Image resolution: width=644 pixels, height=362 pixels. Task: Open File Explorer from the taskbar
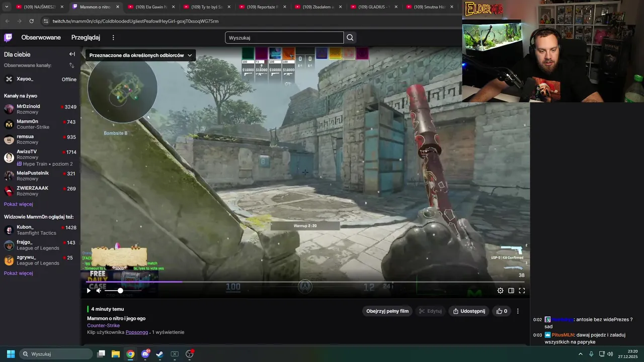coord(116,354)
